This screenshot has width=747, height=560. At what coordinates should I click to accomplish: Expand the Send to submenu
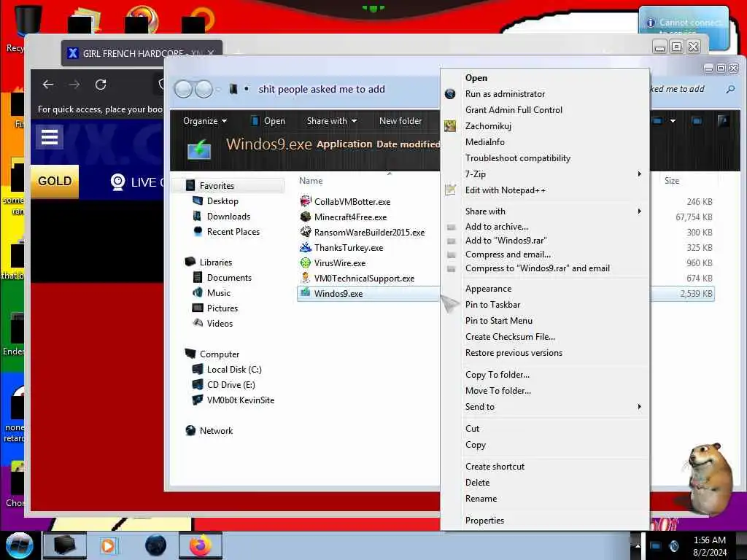544,407
